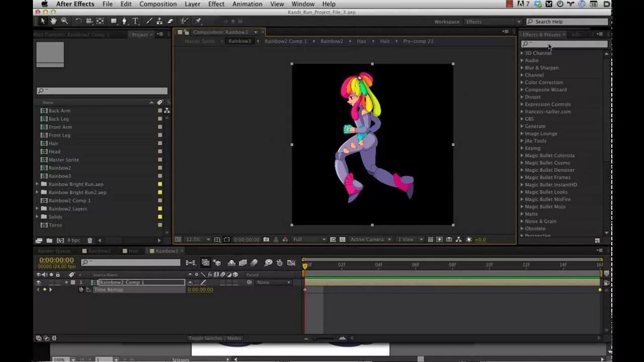Expand the Keying effects category
The height and width of the screenshot is (362, 644).
[522, 148]
